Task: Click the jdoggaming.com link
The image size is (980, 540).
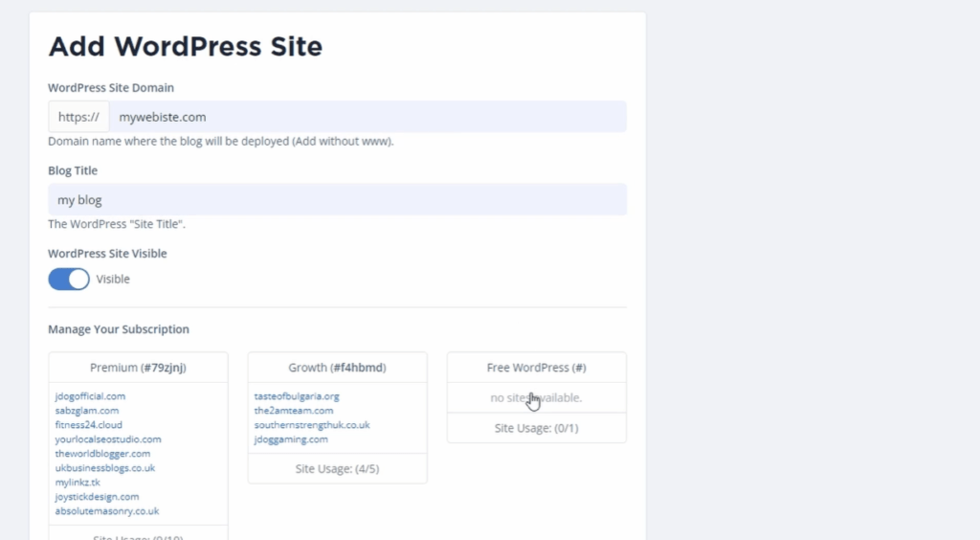Action: [x=291, y=439]
